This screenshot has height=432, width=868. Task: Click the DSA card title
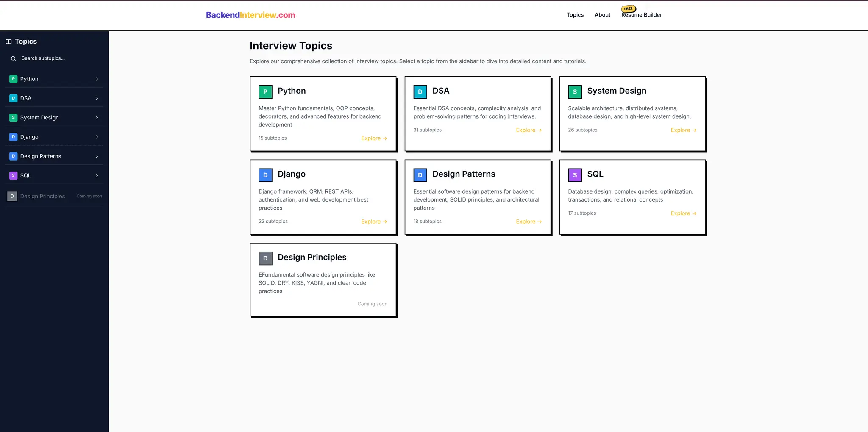[441, 91]
